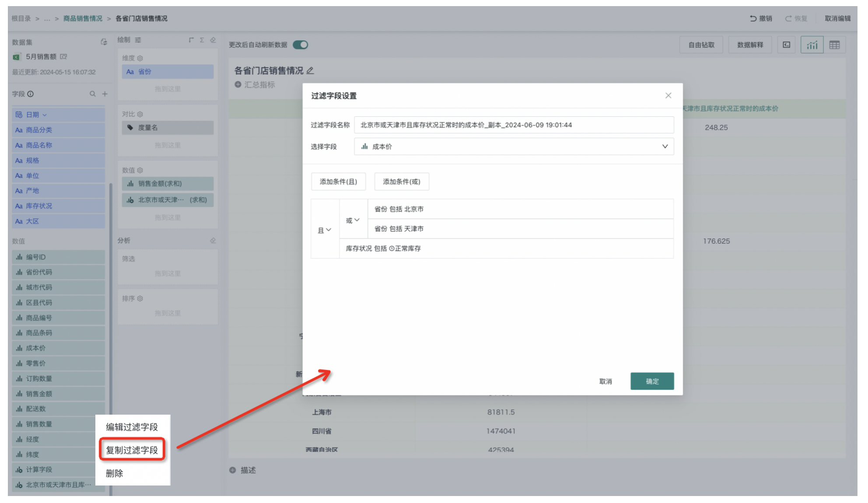The height and width of the screenshot is (503, 868).
Task: Click the edit pencil beside chart title
Action: click(310, 70)
